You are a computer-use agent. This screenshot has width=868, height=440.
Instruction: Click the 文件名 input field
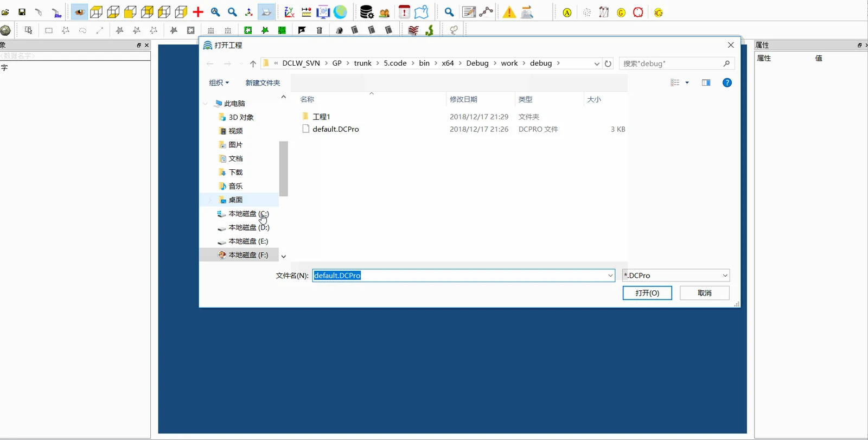click(x=463, y=276)
